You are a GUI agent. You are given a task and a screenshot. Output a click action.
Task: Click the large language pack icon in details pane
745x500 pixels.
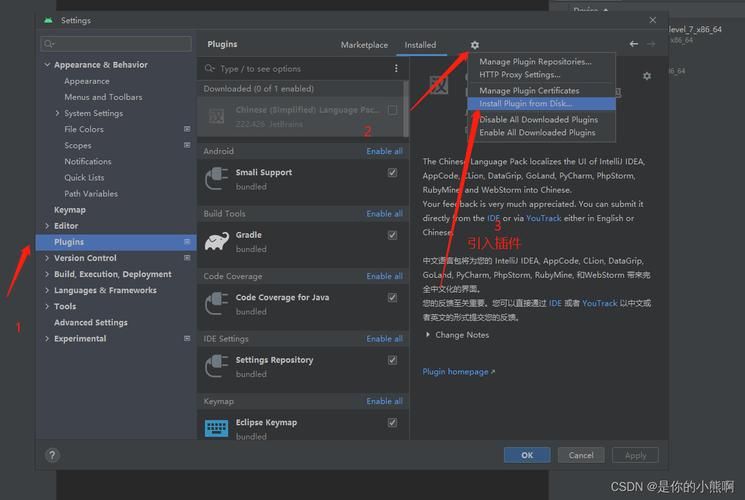coord(439,86)
